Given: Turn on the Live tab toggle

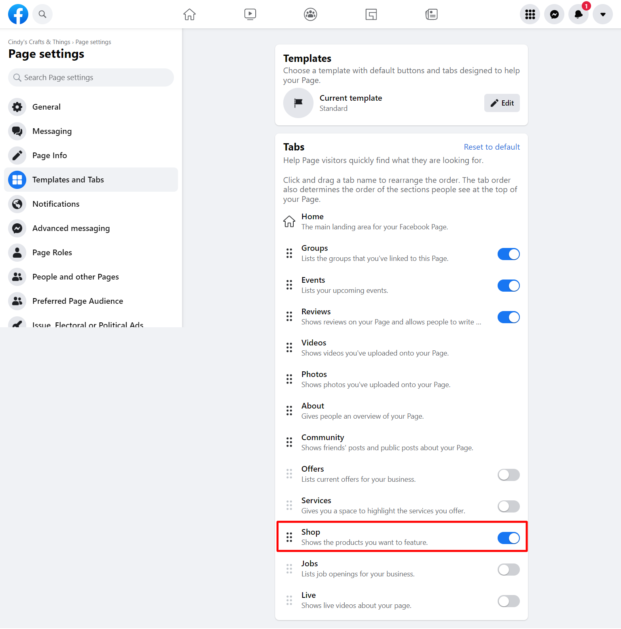Looking at the screenshot, I should coord(508,601).
